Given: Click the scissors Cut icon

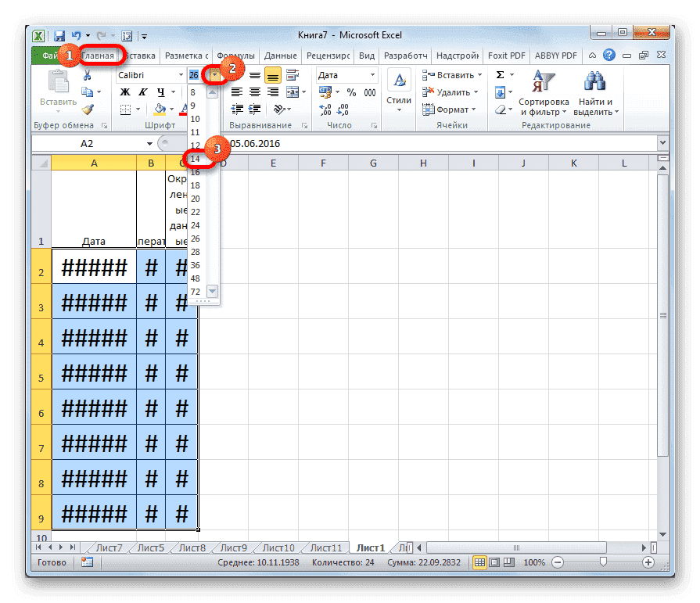Looking at the screenshot, I should click(88, 74).
